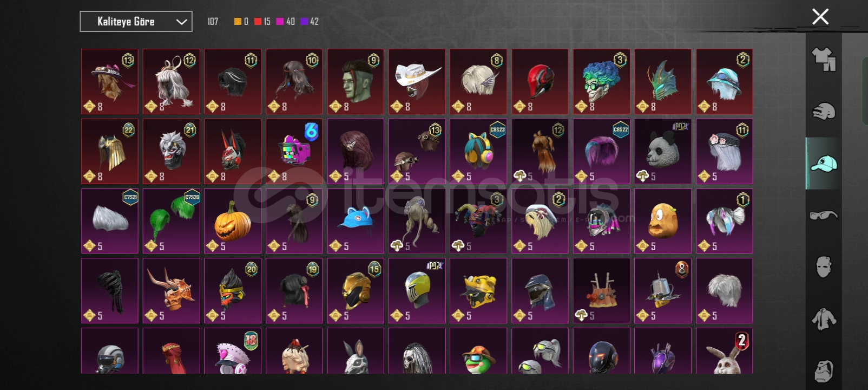This screenshot has width=868, height=390.
Task: Select the jacket category icon
Action: (824, 318)
